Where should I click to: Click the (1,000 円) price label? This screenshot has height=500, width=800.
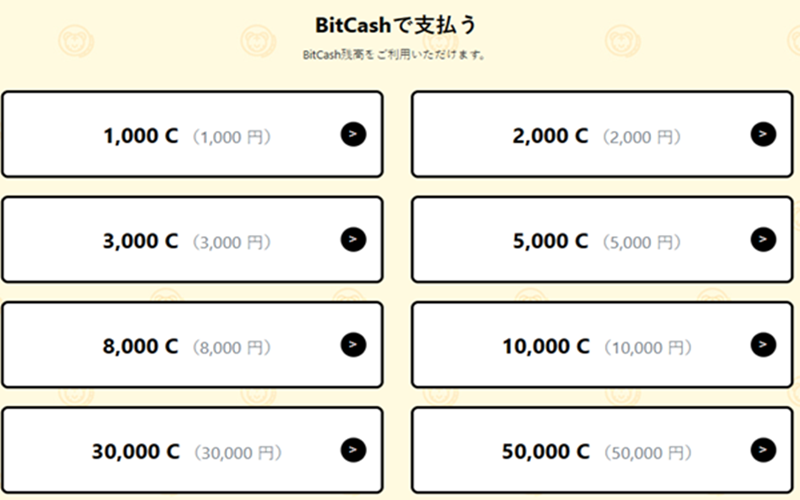click(231, 137)
